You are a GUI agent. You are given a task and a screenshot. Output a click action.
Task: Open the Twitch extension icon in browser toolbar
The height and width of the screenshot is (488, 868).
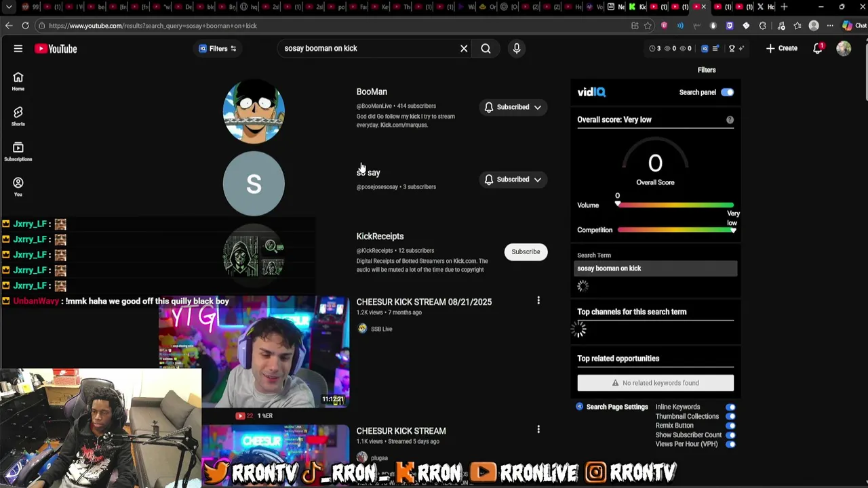tap(730, 26)
